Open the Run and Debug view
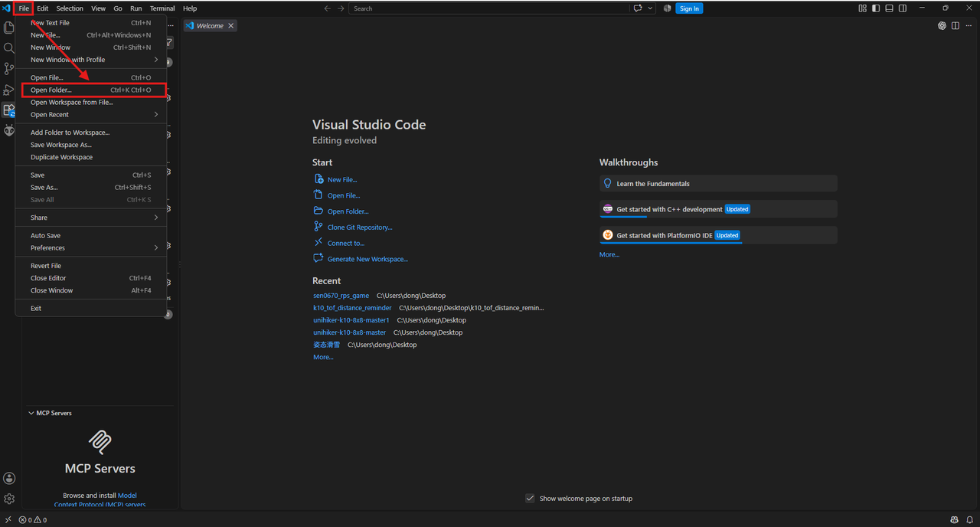This screenshot has height=527, width=980. [x=9, y=90]
